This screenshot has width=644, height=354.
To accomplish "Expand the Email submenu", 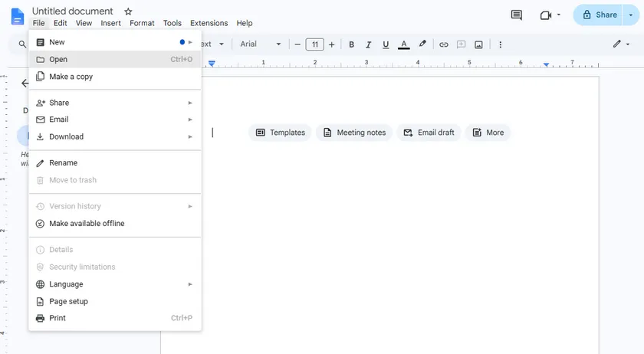I will tap(115, 120).
